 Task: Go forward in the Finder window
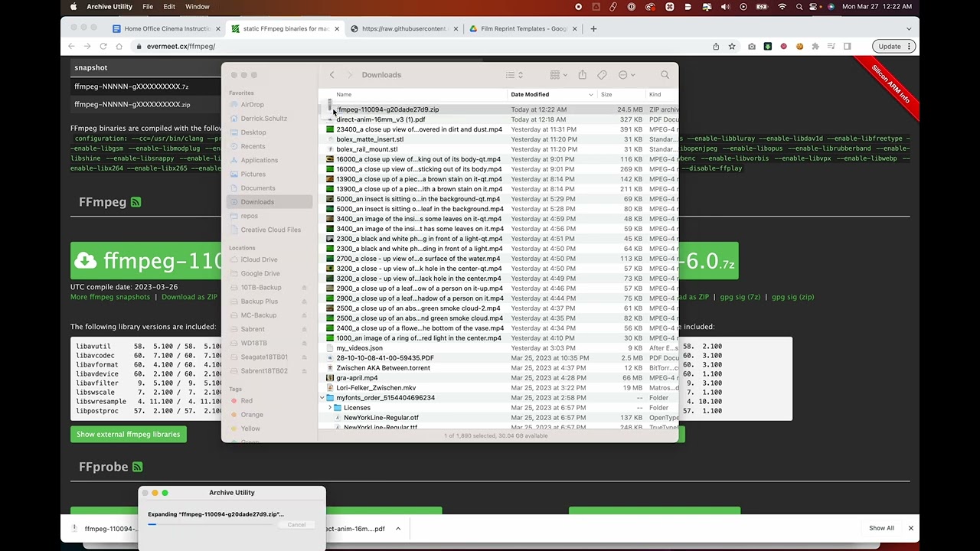pyautogui.click(x=350, y=75)
